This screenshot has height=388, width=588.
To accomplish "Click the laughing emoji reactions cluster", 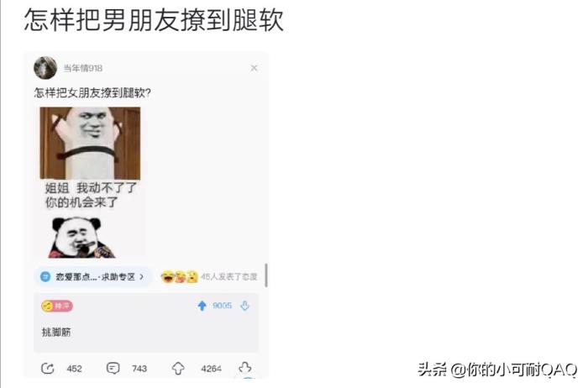I will (x=179, y=276).
